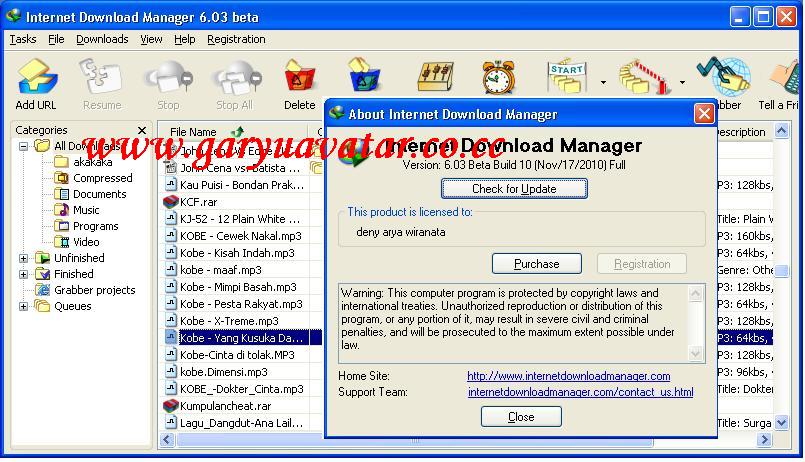Click file list scroll-up arrow
Screen dimensions: 805x462
coord(781,131)
